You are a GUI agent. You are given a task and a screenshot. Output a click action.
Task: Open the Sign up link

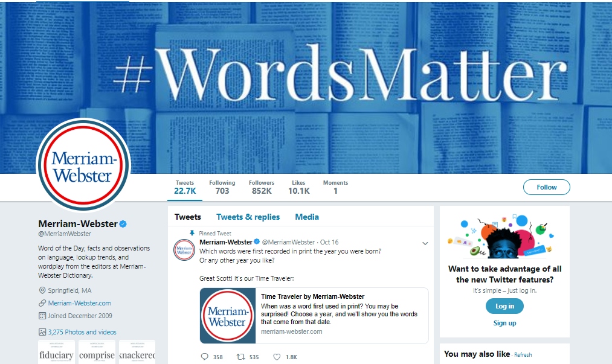pyautogui.click(x=504, y=323)
